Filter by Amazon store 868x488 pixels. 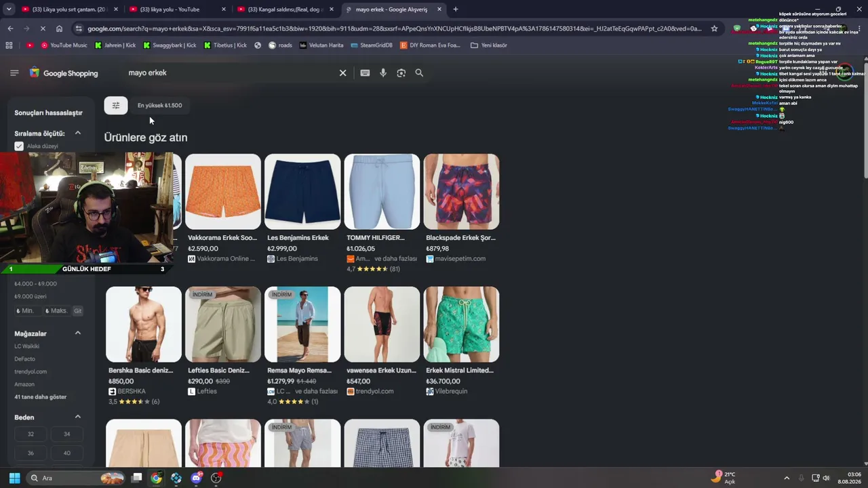pos(24,384)
